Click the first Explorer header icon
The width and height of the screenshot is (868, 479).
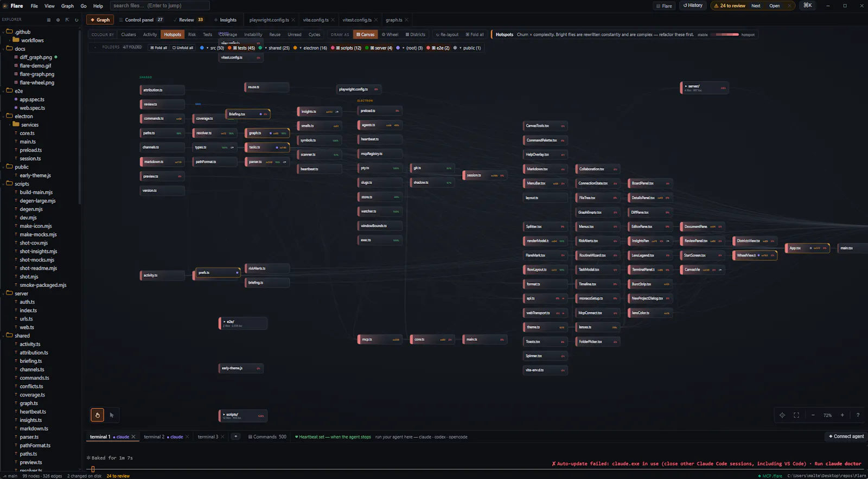49,20
